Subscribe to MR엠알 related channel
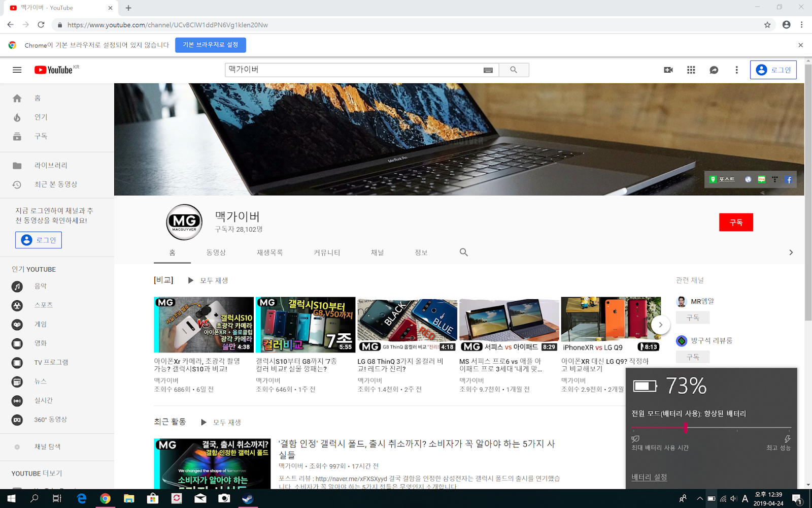812x508 pixels. coord(693,317)
